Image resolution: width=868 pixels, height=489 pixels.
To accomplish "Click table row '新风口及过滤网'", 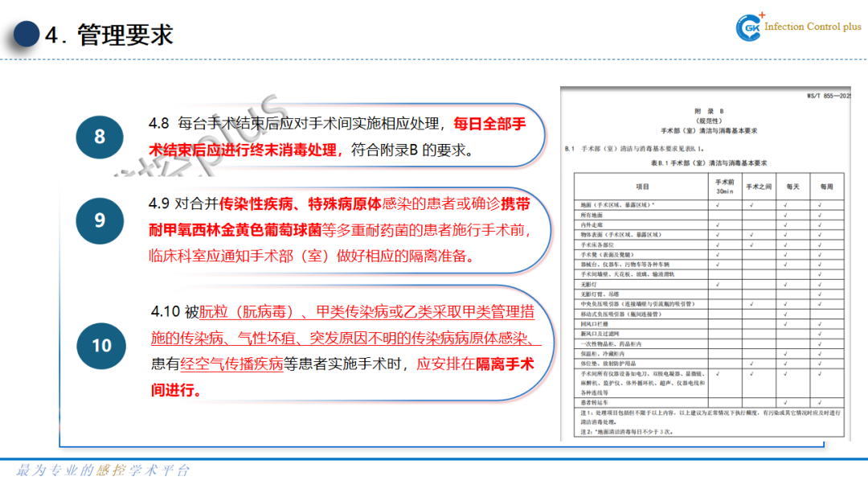I will tap(709, 334).
